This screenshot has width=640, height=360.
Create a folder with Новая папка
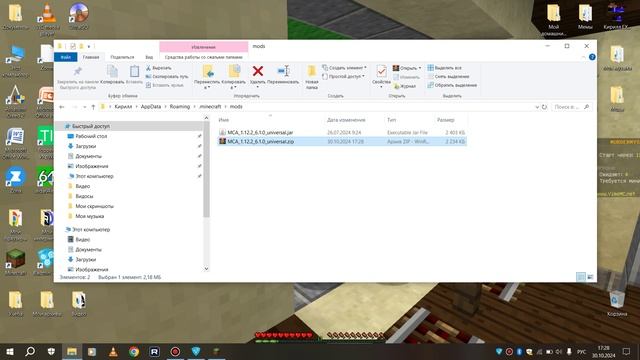pos(311,77)
